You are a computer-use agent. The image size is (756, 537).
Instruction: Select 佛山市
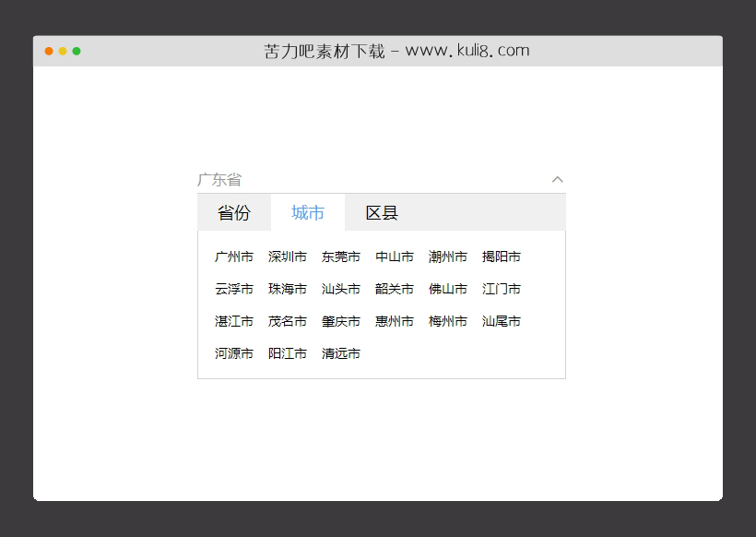(x=447, y=289)
